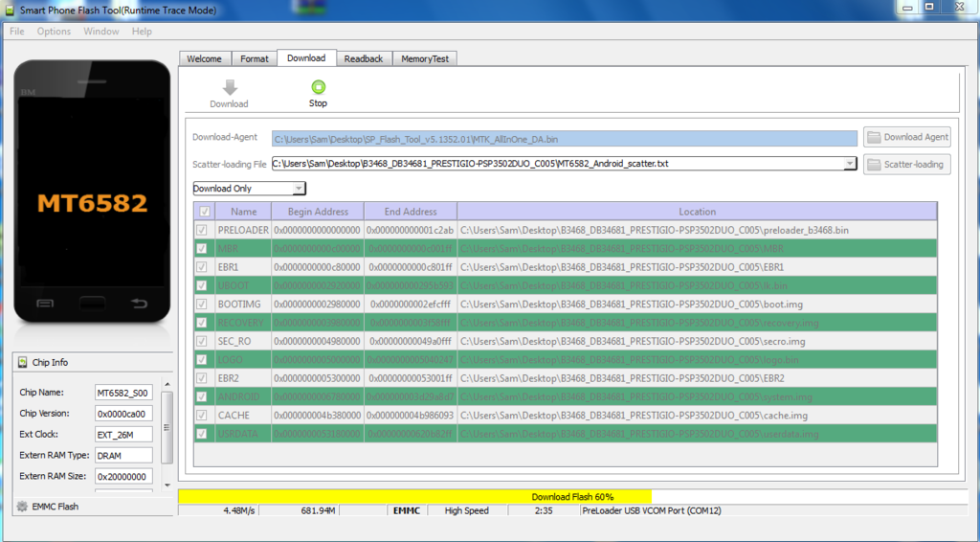
Task: Uncheck the RECOVERY partition checkbox
Action: click(202, 323)
